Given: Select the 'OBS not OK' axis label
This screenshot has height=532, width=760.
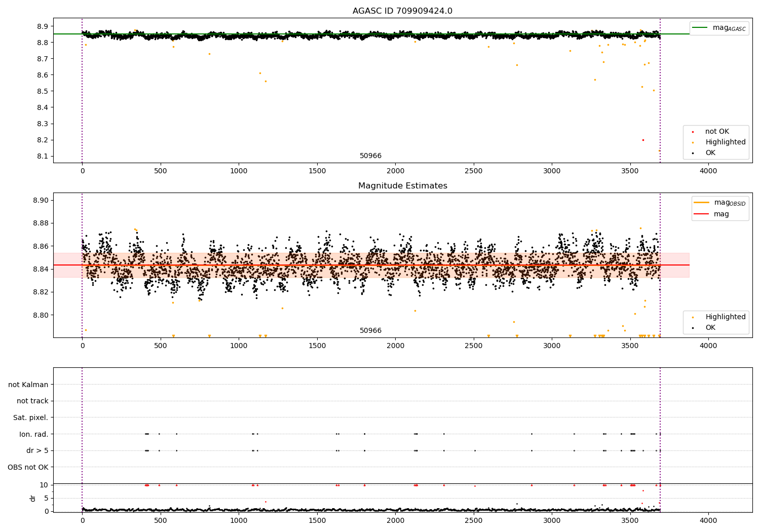Looking at the screenshot, I should [28, 467].
